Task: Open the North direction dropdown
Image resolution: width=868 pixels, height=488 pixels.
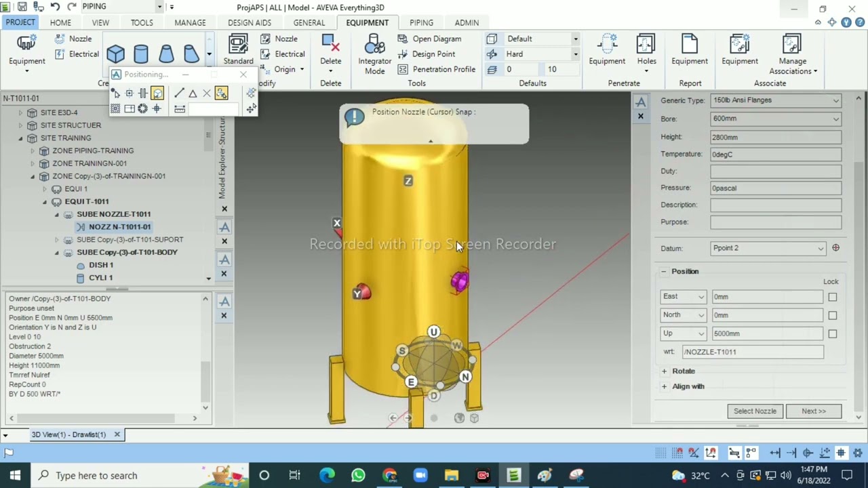Action: click(684, 315)
